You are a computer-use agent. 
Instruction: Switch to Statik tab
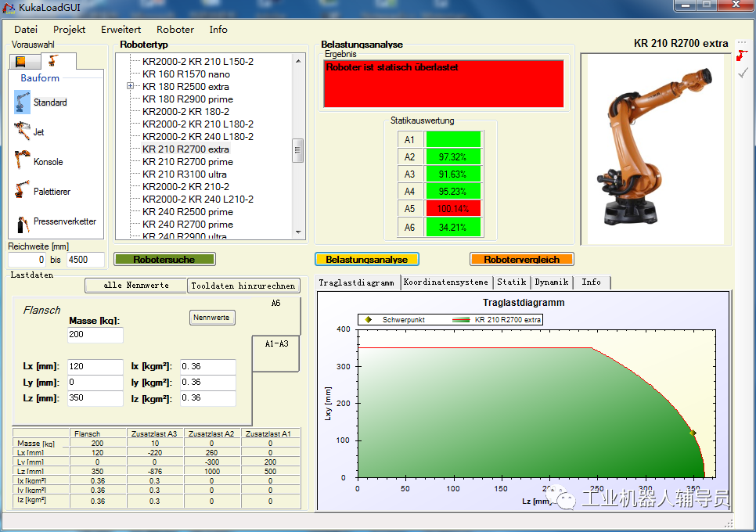tap(512, 282)
